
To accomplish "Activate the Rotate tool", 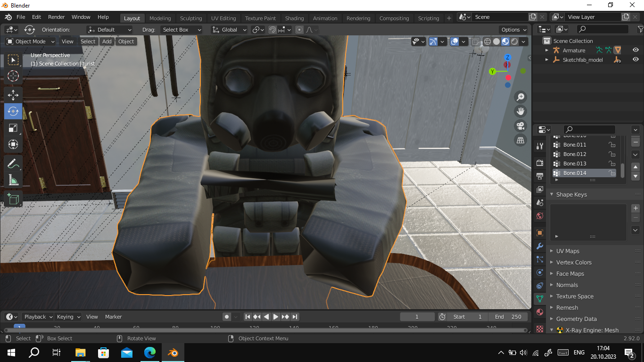I will coord(13,111).
